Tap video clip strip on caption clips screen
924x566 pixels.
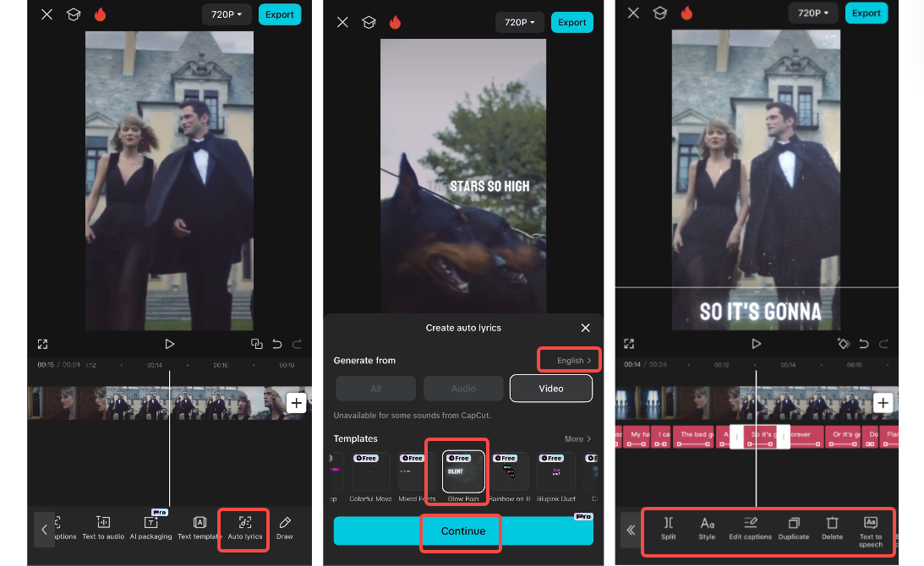(x=757, y=403)
